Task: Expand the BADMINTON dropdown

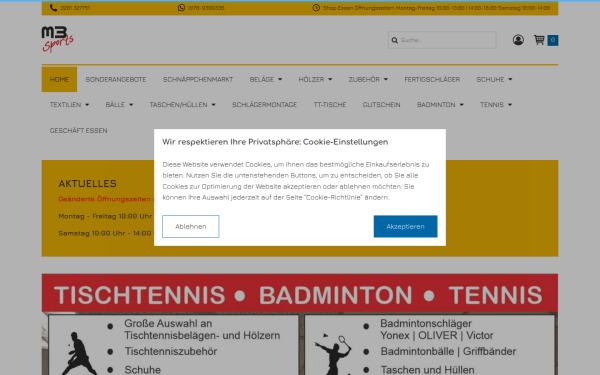Action: (440, 105)
